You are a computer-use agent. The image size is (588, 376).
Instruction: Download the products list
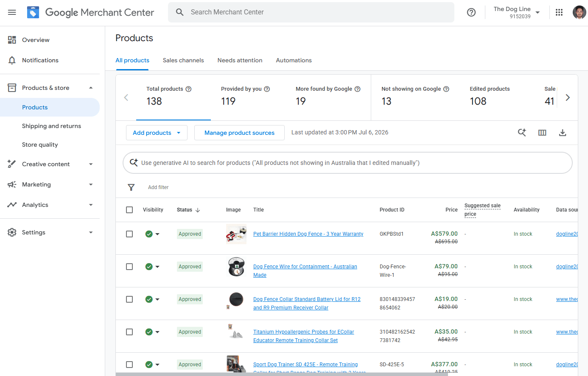coord(563,133)
